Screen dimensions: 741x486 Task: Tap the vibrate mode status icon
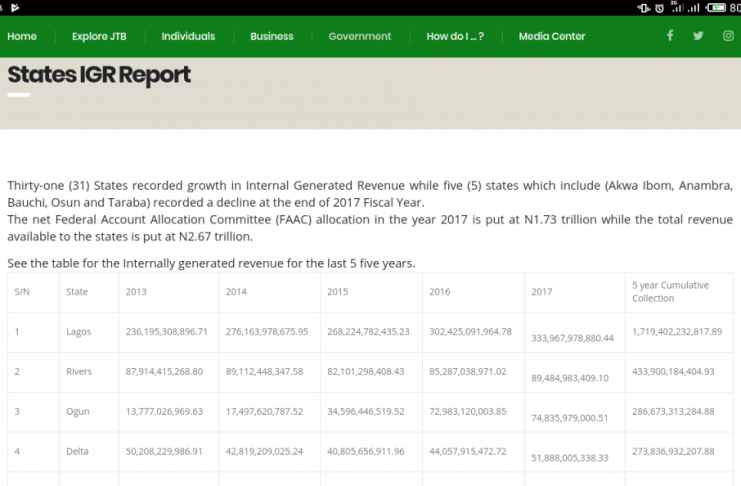point(644,7)
